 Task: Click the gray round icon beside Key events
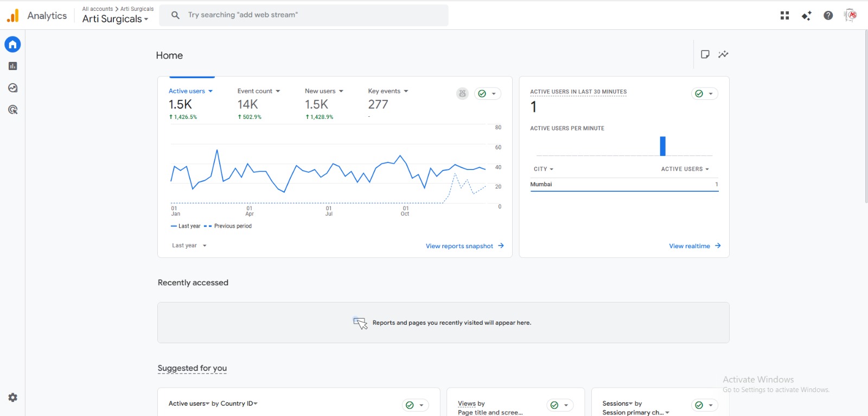[462, 93]
